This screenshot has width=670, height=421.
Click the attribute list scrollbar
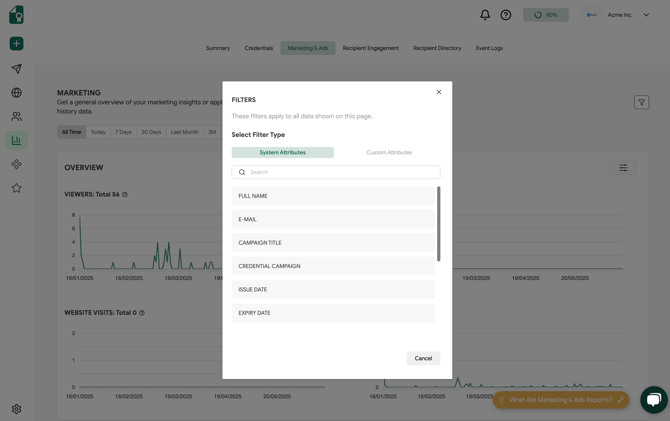coord(438,224)
